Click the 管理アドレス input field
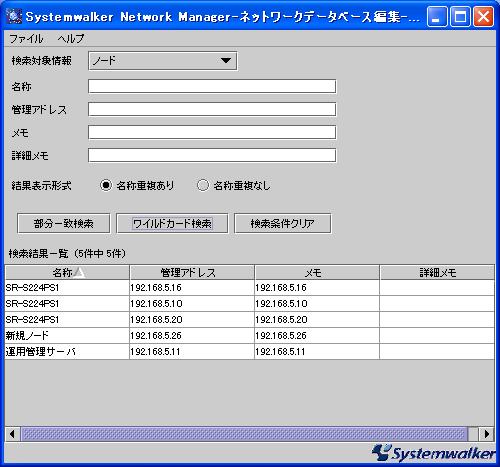 (x=212, y=109)
